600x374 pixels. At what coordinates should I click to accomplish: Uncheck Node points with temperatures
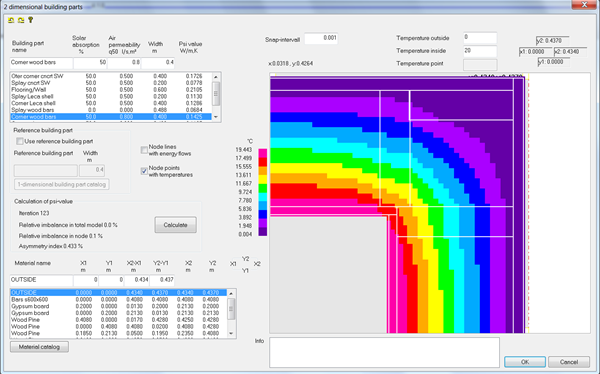pos(144,171)
